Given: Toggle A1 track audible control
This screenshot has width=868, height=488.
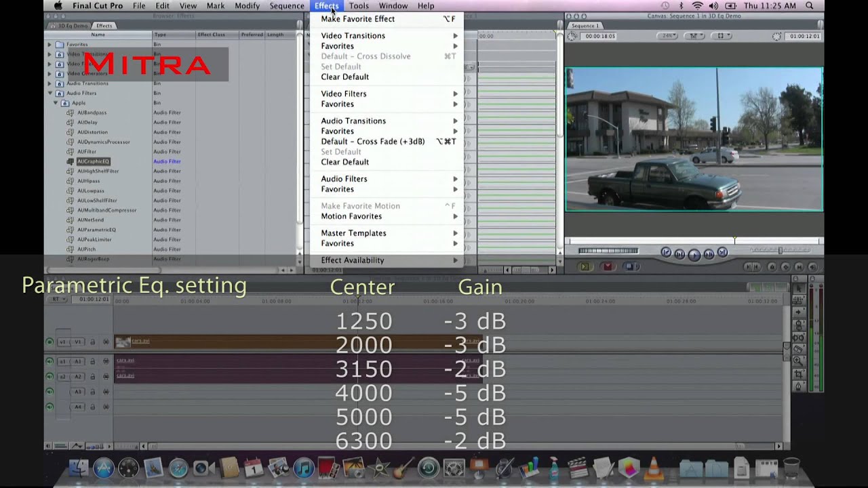Looking at the screenshot, I should (x=50, y=361).
